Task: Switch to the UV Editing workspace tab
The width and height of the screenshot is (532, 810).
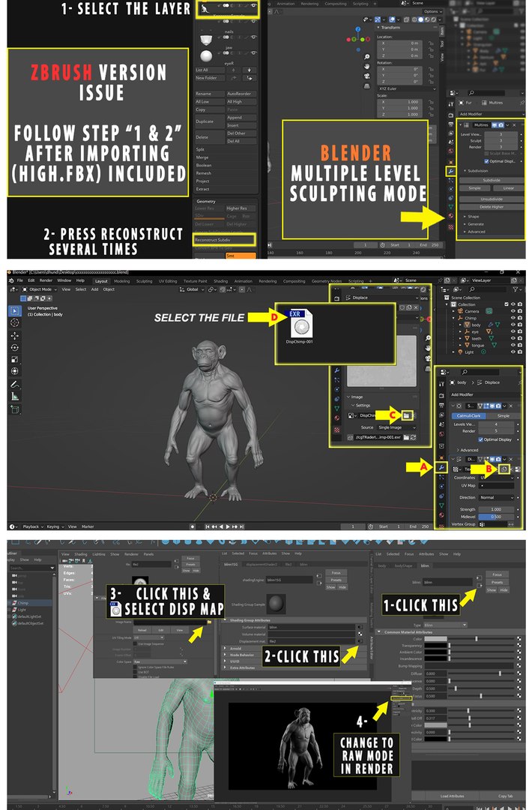Action: click(x=167, y=281)
